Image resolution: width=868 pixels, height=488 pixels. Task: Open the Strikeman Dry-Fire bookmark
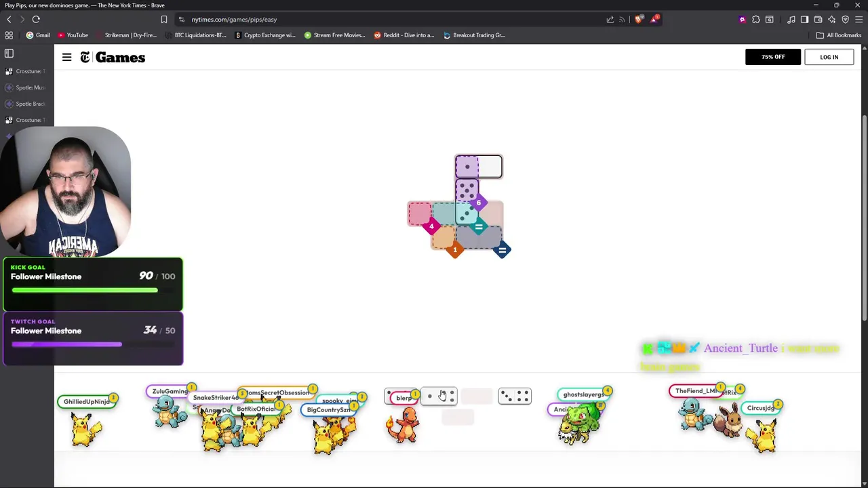[125, 35]
